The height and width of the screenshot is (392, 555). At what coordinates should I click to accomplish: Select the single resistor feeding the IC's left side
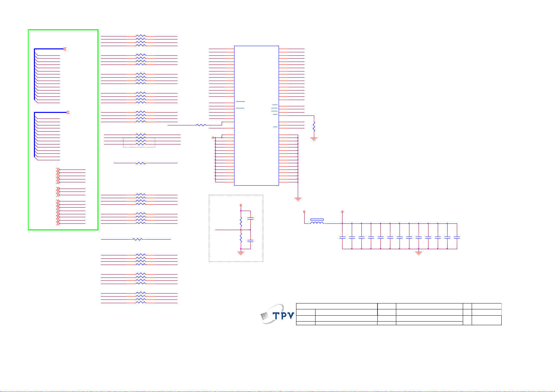(x=201, y=125)
